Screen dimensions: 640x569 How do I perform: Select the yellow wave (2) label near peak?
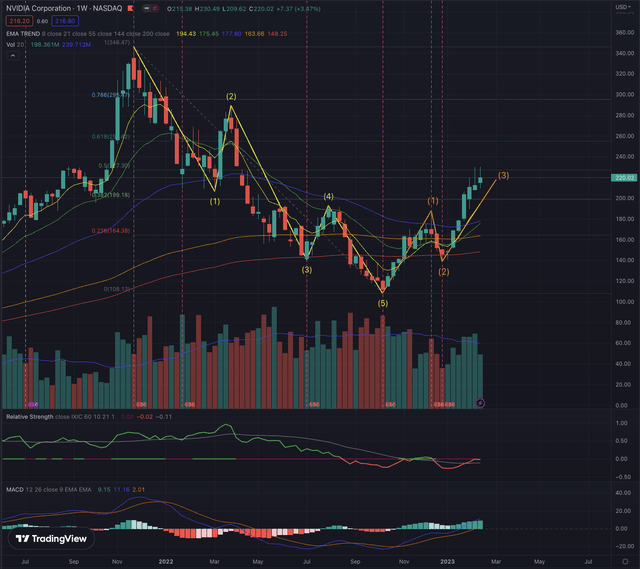[x=231, y=96]
